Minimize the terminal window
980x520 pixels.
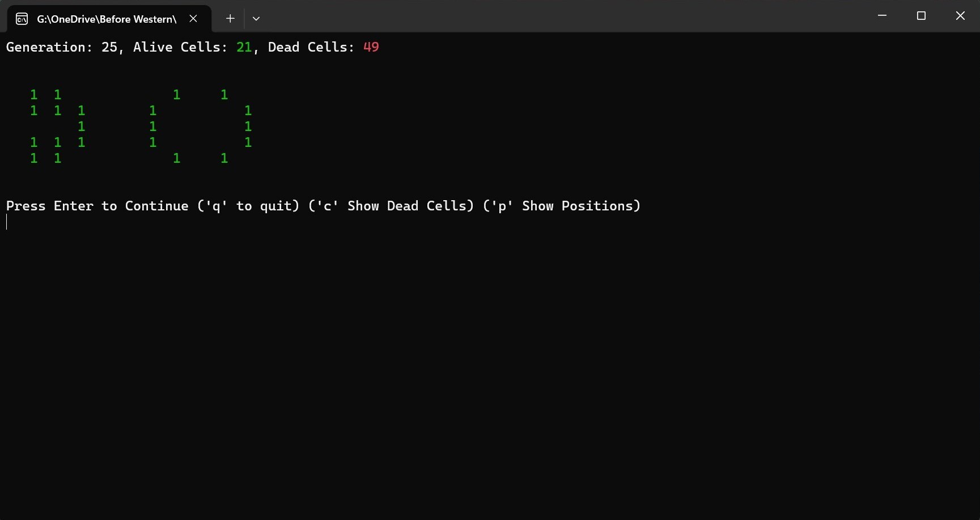pos(882,16)
